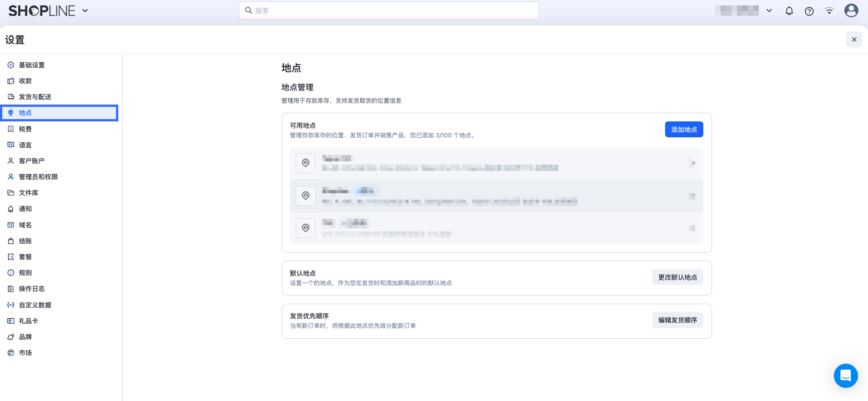The width and height of the screenshot is (868, 401).
Task: Go to 套餐 settings
Action: coord(60,257)
